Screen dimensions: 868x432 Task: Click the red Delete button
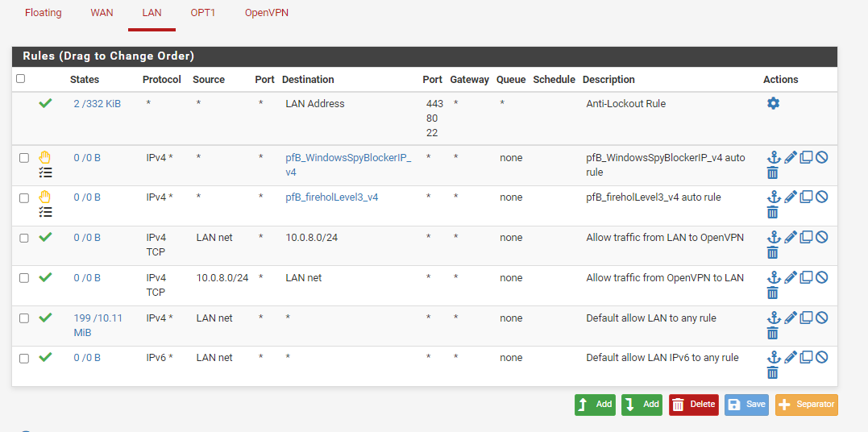point(694,405)
